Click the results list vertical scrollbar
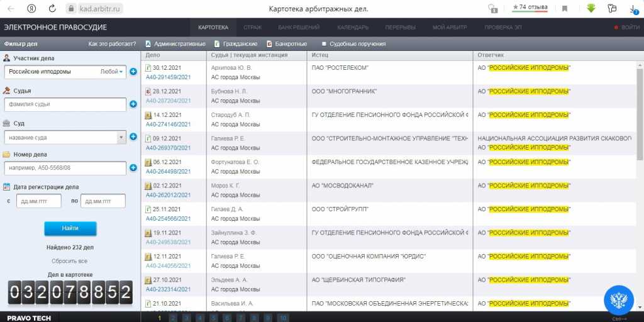 (x=640, y=114)
